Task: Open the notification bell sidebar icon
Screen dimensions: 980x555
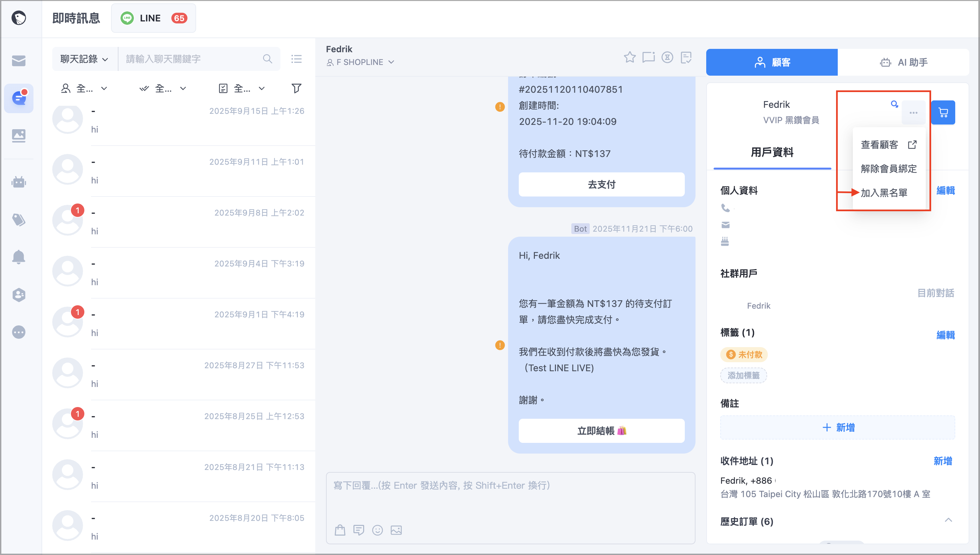Action: 18,257
